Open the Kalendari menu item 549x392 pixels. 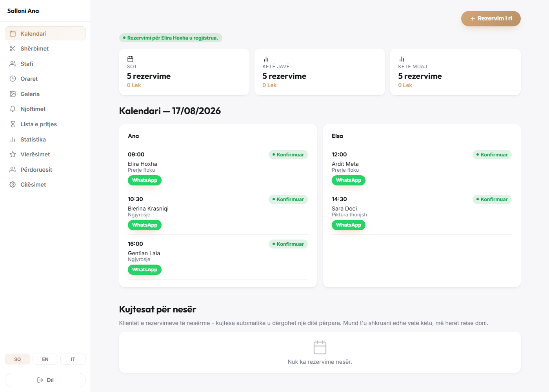(45, 33)
